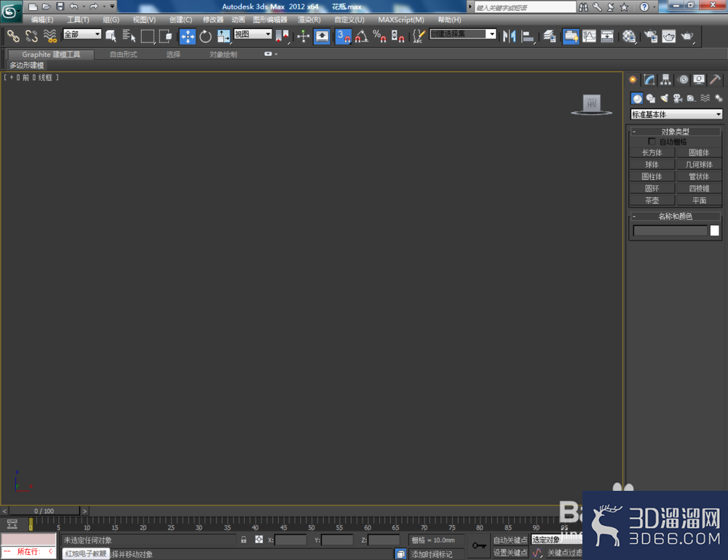Click the Mirror tool icon

(509, 36)
